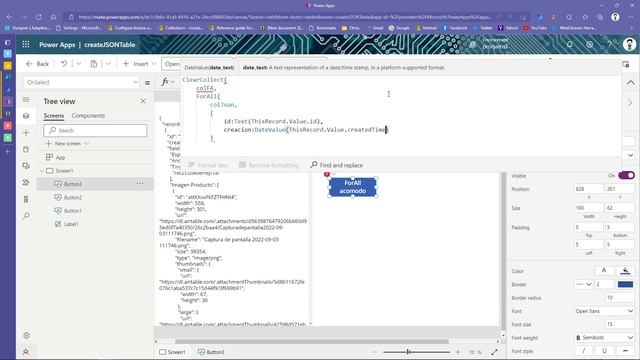Toggle strikethrough font style

[x=625, y=351]
